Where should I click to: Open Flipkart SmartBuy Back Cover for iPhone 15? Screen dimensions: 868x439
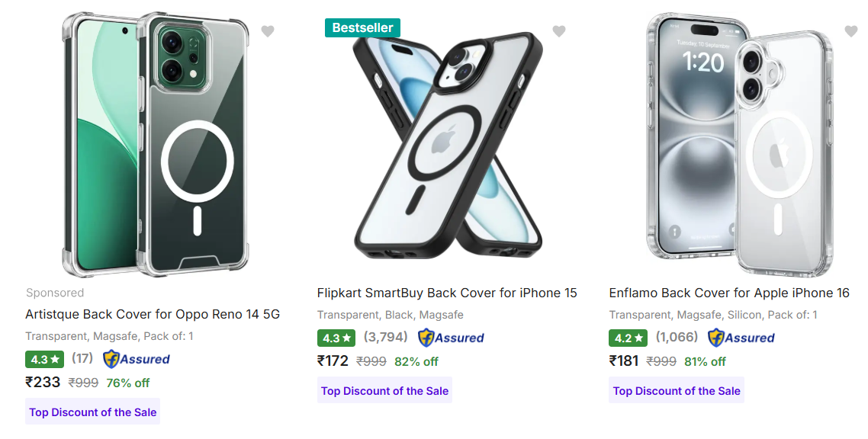coord(447,293)
